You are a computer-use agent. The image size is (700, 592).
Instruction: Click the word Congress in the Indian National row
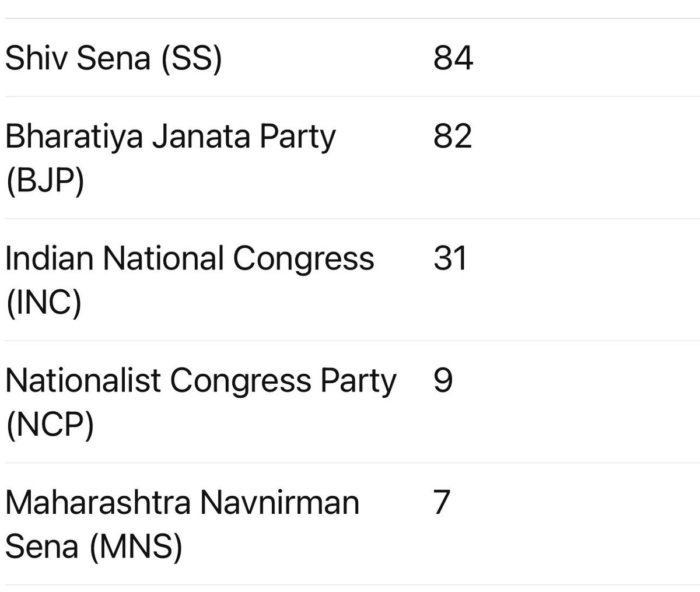click(x=303, y=260)
